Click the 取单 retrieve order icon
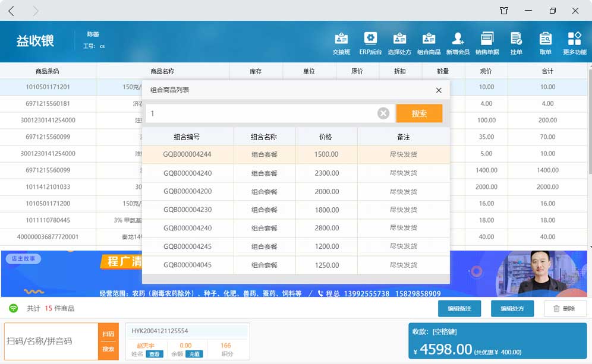The height and width of the screenshot is (364, 592). (545, 43)
